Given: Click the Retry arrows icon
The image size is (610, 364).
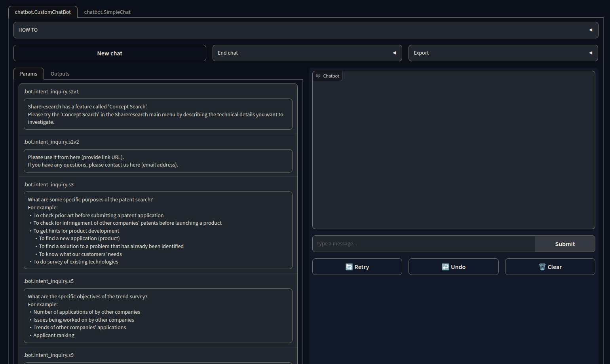Looking at the screenshot, I should [350, 267].
